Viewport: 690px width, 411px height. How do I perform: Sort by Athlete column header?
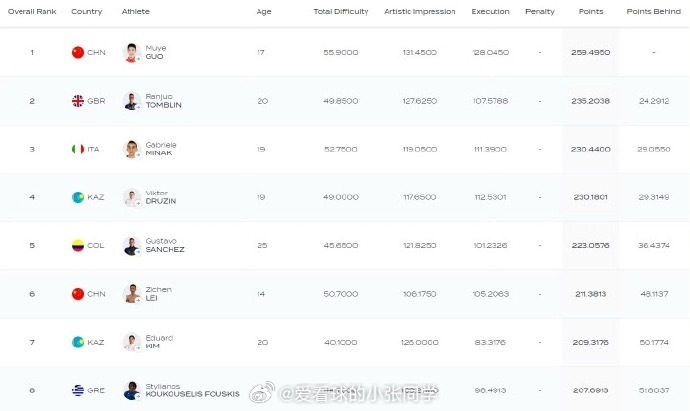pyautogui.click(x=136, y=11)
